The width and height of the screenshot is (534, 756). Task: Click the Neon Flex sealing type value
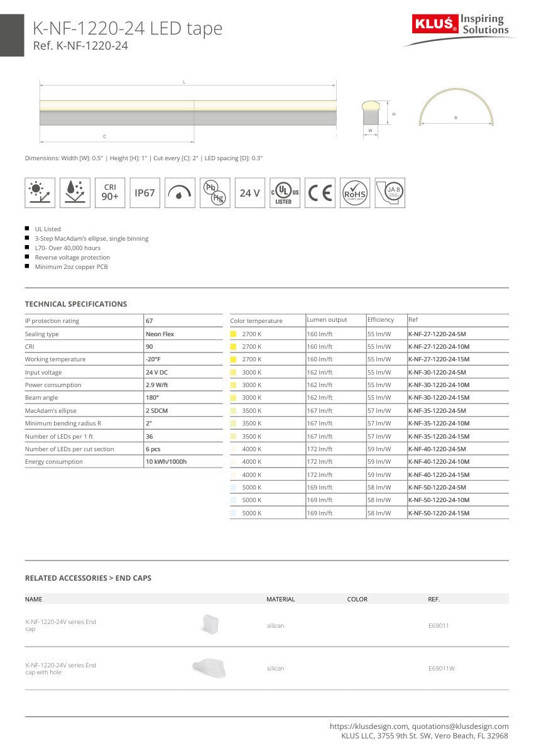(160, 334)
